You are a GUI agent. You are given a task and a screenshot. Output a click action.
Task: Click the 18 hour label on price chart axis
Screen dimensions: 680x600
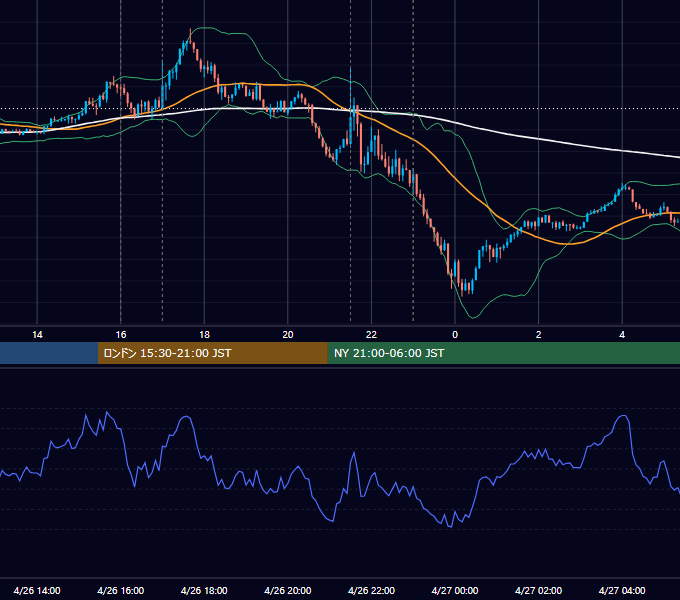(x=204, y=335)
